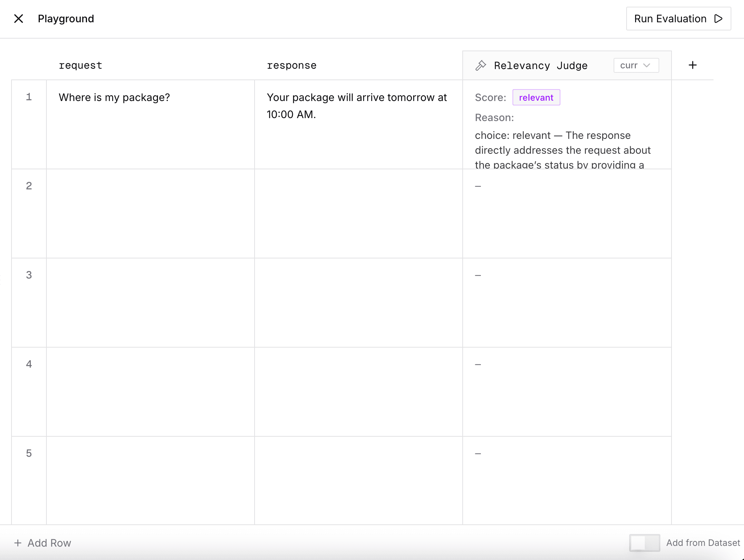
Task: Toggle Add from Dataset switch
Action: 644,543
